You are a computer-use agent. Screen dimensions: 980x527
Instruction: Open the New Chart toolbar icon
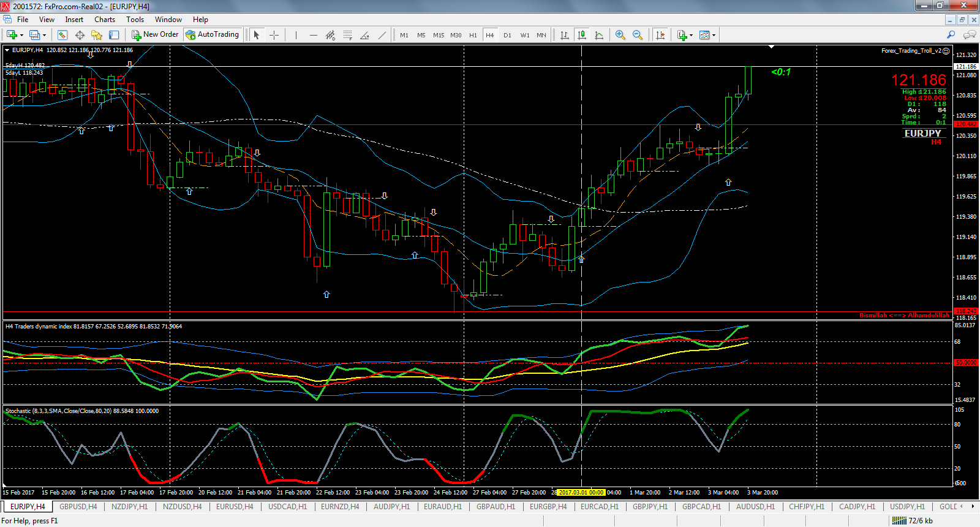12,35
